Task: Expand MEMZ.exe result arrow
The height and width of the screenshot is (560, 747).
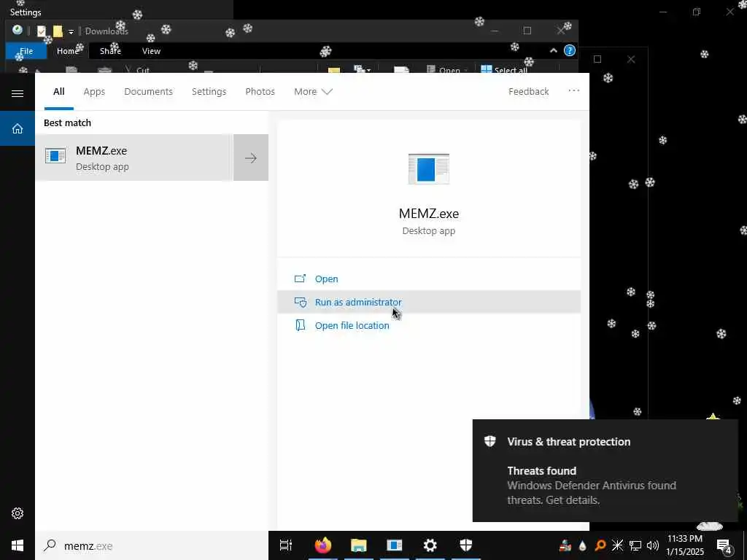Action: [251, 157]
